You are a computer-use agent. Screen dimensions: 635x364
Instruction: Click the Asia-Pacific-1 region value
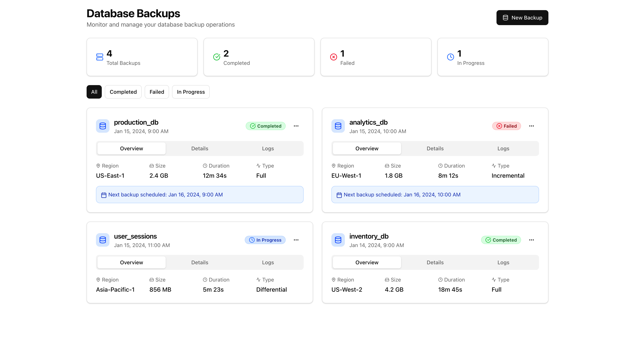coord(115,290)
